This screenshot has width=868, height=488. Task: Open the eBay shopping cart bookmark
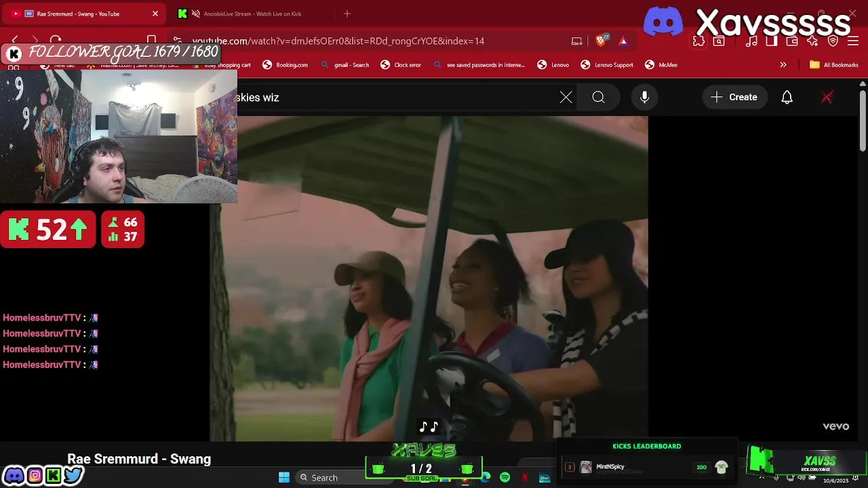tap(222, 65)
